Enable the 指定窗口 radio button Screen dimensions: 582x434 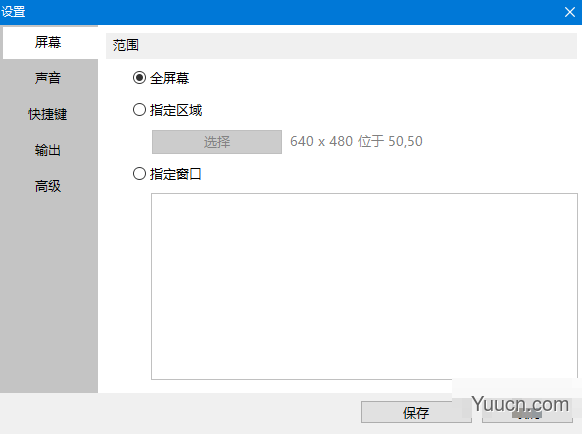point(139,174)
